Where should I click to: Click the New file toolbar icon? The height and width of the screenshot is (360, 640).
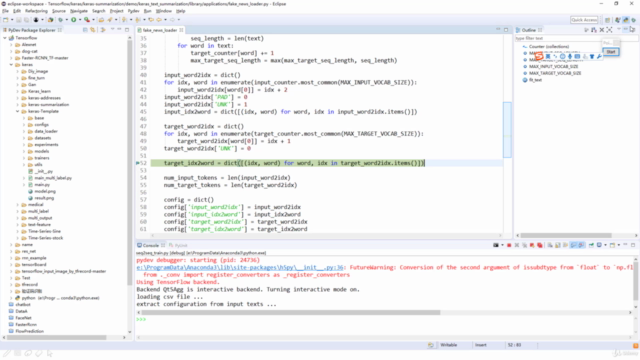point(5,20)
